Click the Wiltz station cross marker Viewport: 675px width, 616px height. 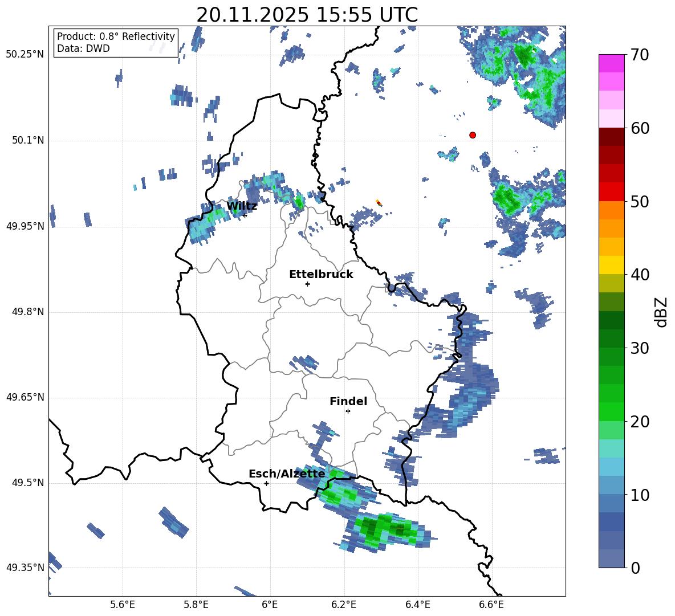pyautogui.click(x=245, y=215)
